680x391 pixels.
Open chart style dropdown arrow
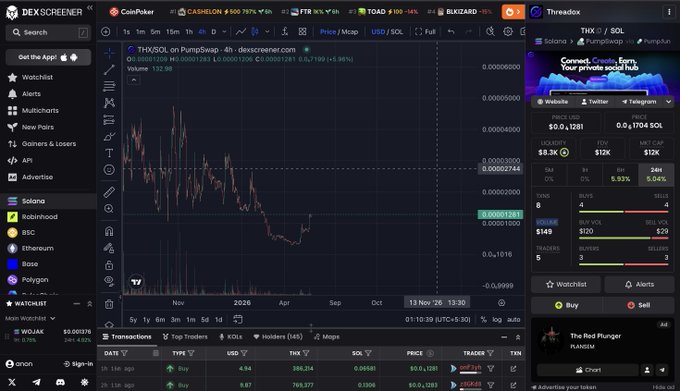(x=267, y=32)
